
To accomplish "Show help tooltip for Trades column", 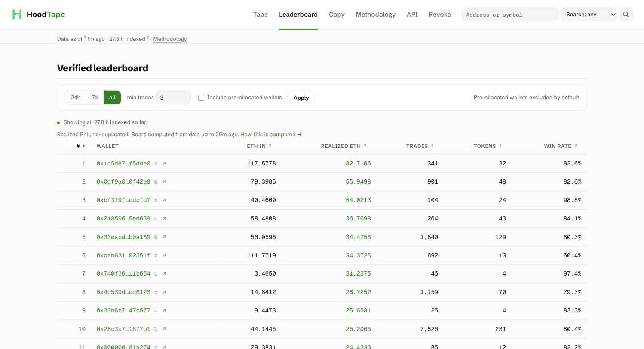I will 432,146.
